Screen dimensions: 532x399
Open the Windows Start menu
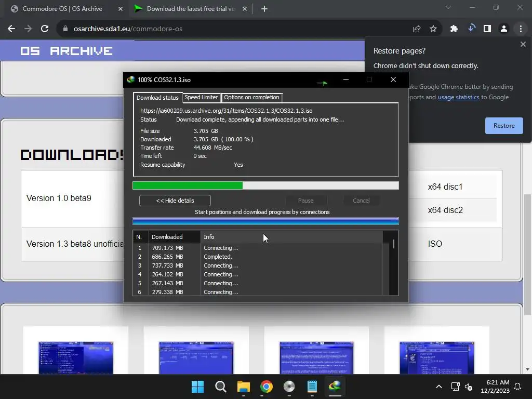pyautogui.click(x=197, y=387)
